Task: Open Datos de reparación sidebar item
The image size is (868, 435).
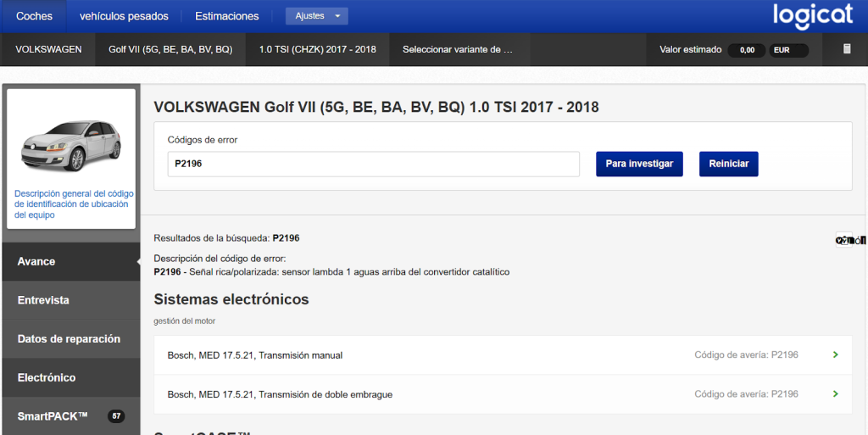Action: click(71, 338)
